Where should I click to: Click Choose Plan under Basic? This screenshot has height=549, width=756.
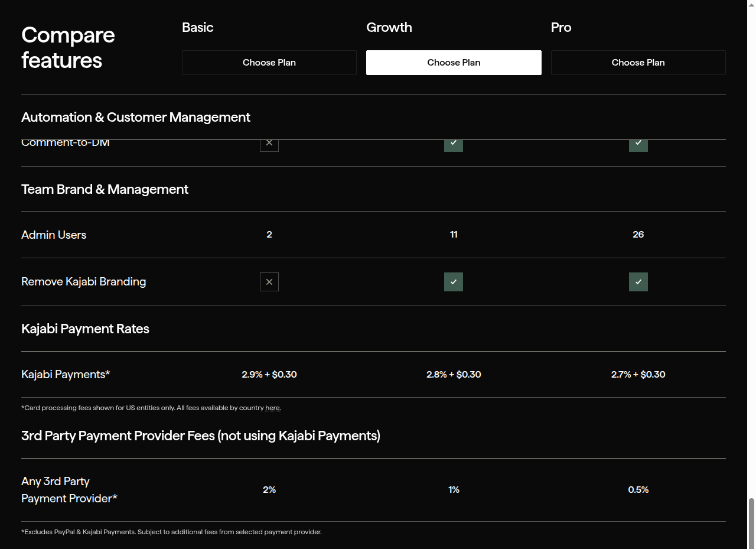click(269, 63)
